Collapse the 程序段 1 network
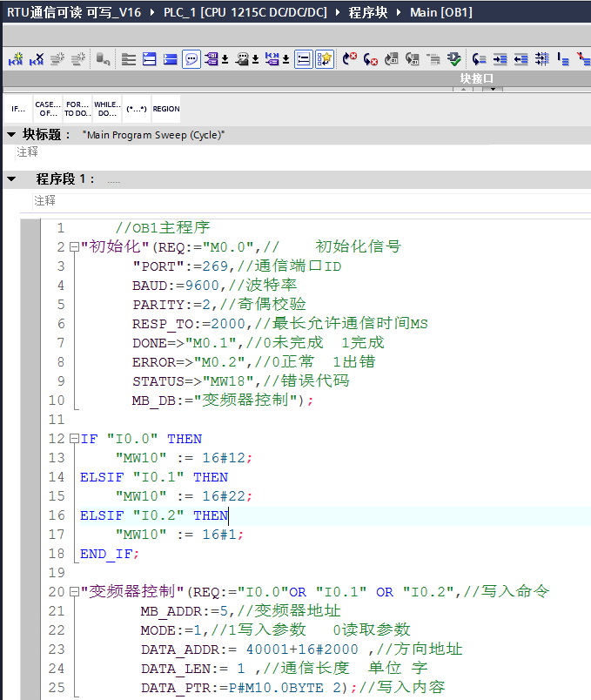The height and width of the screenshot is (700, 591). 10,179
